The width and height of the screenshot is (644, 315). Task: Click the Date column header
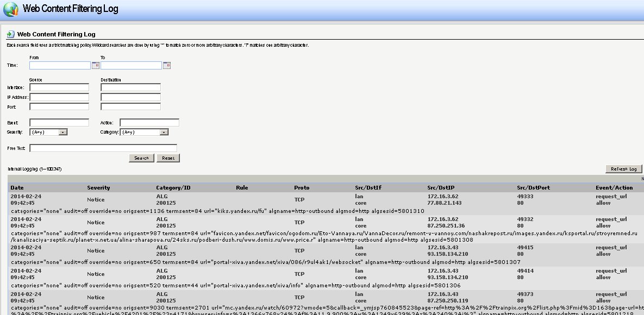(17, 188)
